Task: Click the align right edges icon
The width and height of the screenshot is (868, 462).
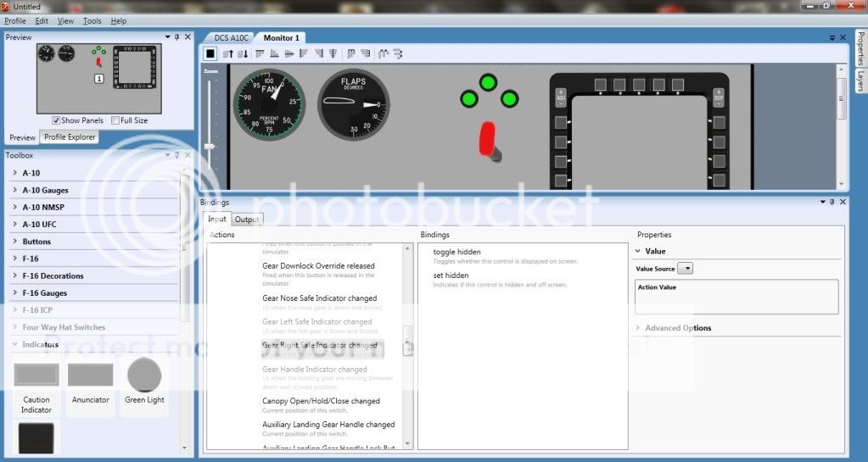Action: (x=319, y=53)
